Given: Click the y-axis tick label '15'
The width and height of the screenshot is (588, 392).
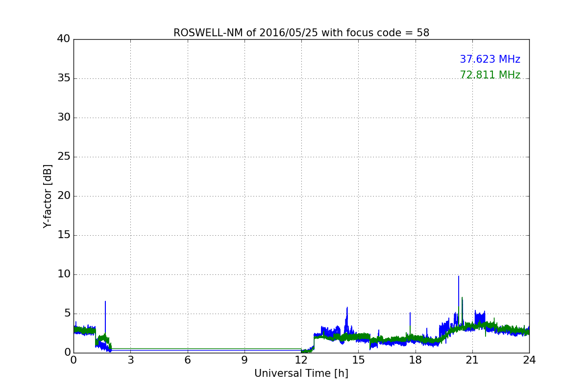Looking at the screenshot, I should 64,235.
